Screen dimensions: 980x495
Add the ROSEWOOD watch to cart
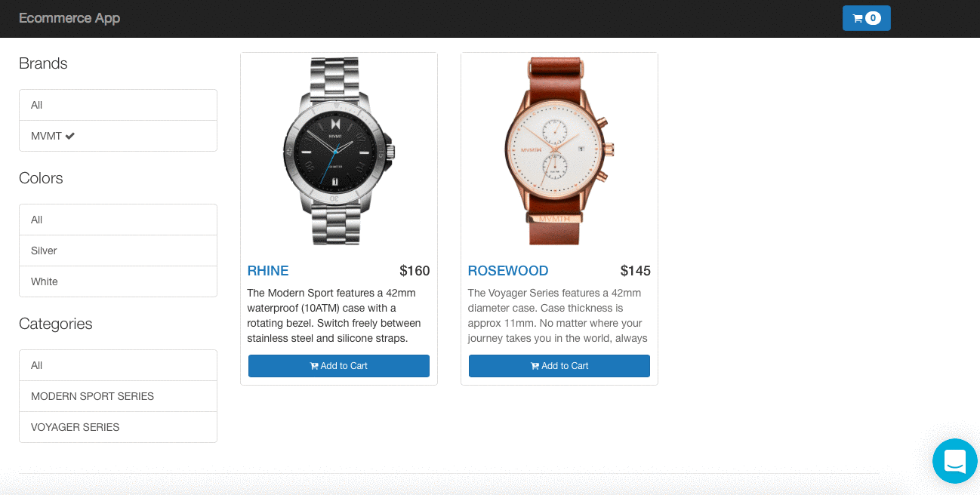coord(559,366)
